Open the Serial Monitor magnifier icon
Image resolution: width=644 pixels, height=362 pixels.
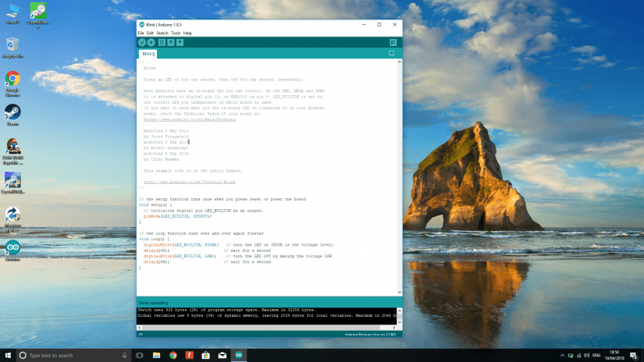point(393,42)
